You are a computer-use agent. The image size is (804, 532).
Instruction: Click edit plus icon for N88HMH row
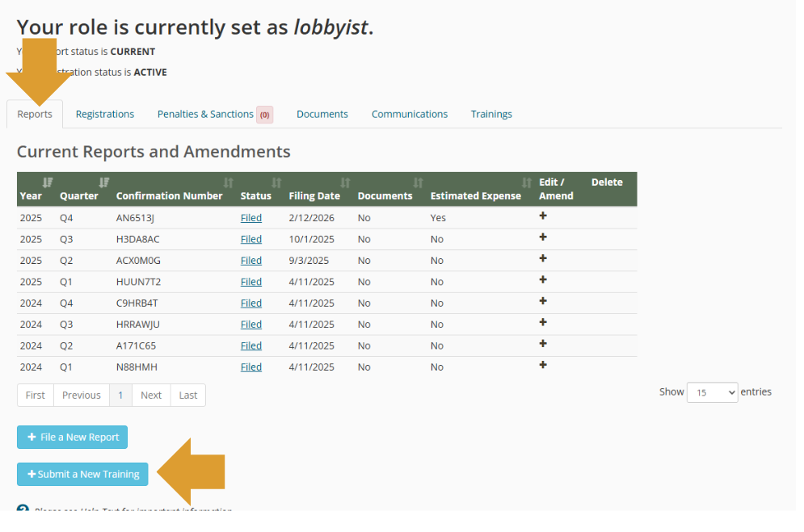pos(543,365)
